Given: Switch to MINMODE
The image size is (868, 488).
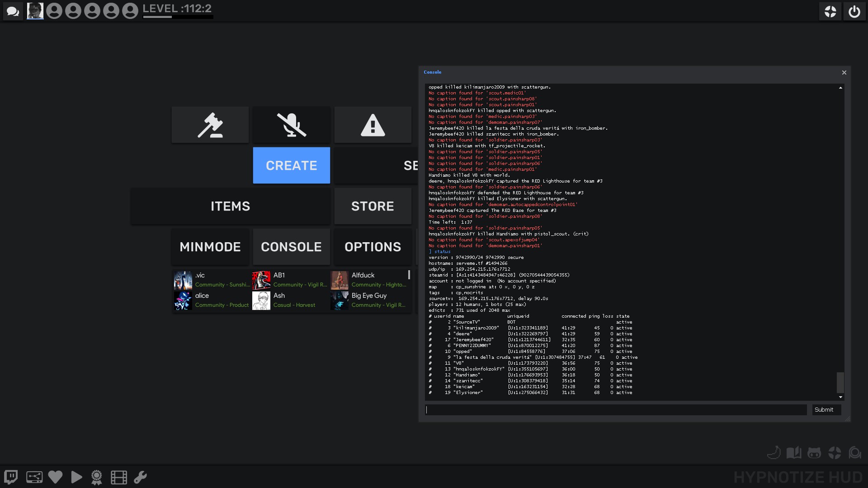Looking at the screenshot, I should click(210, 247).
